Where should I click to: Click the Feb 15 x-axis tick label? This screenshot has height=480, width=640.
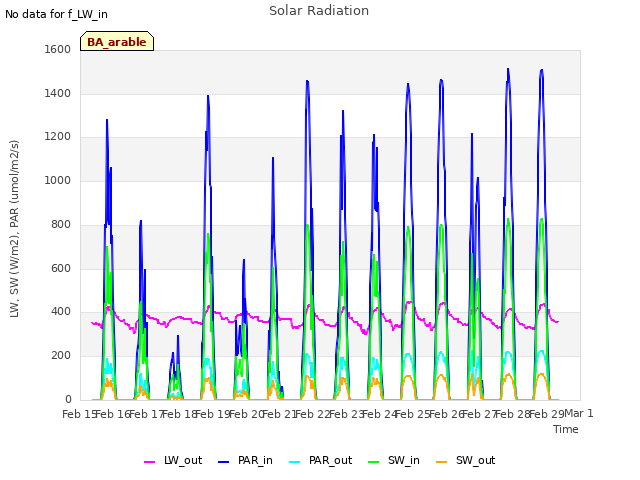[79, 414]
